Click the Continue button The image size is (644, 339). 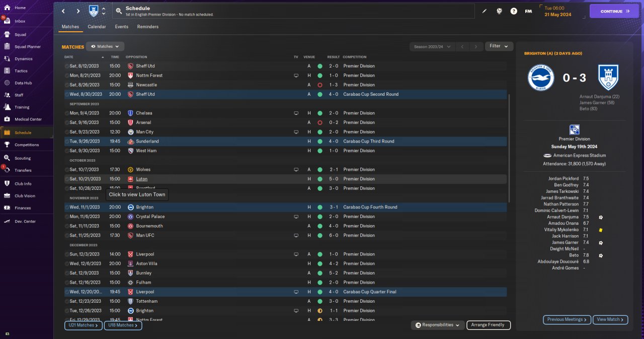pos(614,11)
